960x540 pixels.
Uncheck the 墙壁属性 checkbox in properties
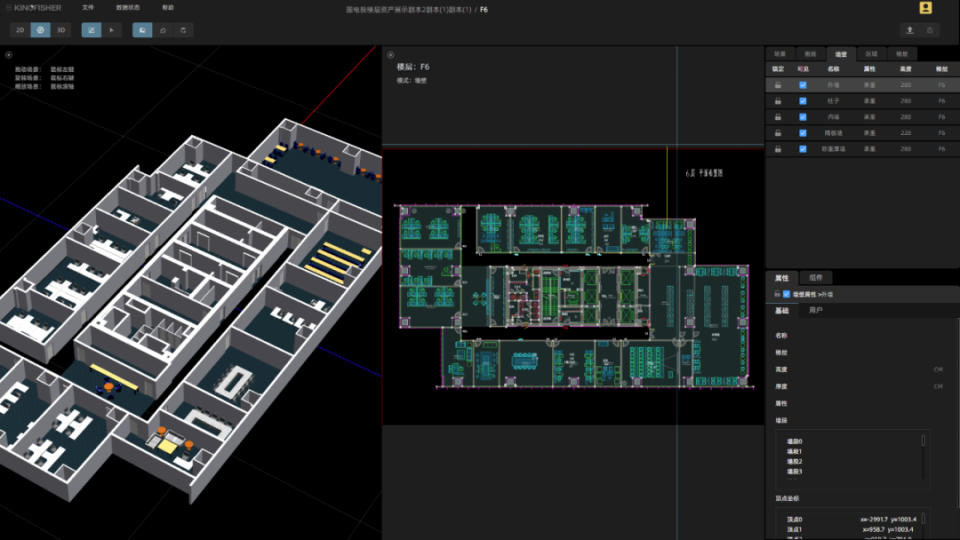[786, 294]
